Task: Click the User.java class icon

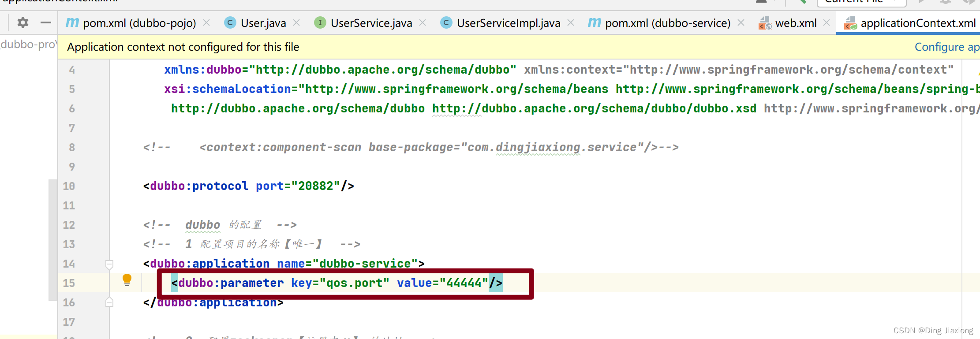Action: pyautogui.click(x=230, y=22)
